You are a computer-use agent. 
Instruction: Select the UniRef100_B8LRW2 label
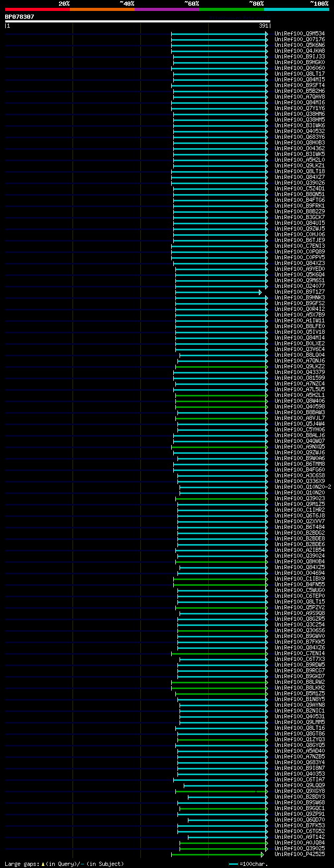(300, 682)
